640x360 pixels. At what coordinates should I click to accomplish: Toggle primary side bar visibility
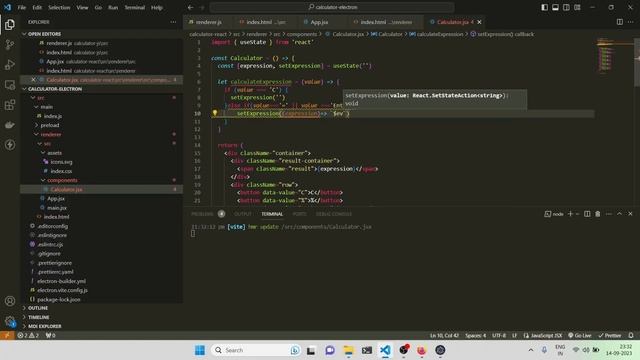point(544,7)
